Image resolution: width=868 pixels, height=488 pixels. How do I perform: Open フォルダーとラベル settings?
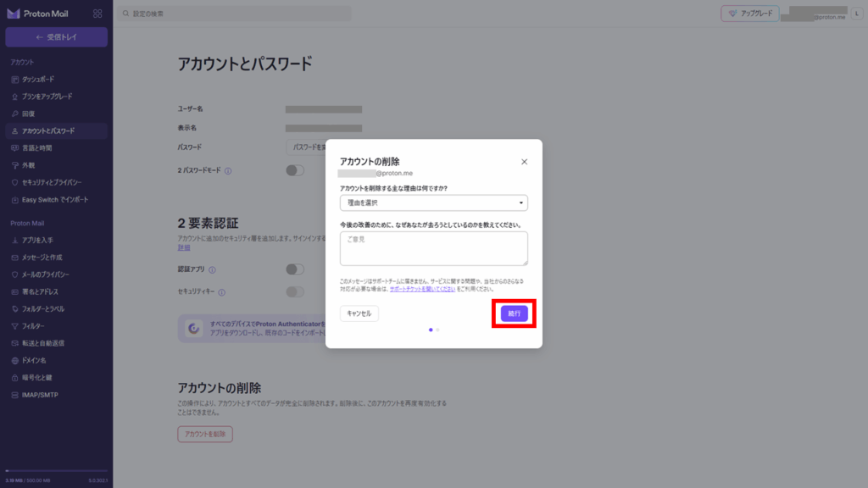[x=42, y=308]
